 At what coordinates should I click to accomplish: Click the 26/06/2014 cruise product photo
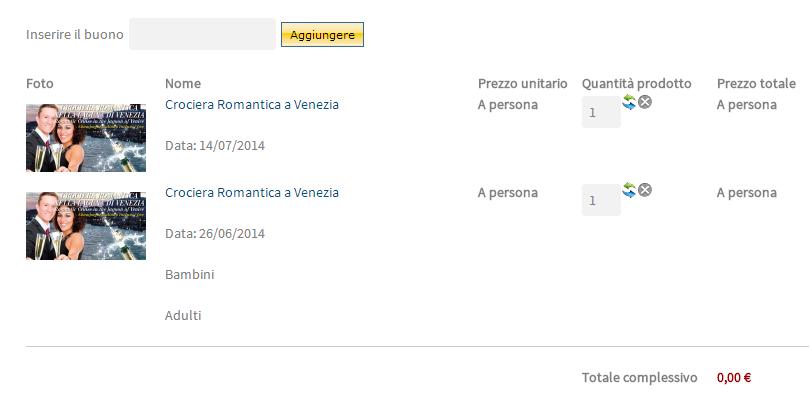(86, 225)
